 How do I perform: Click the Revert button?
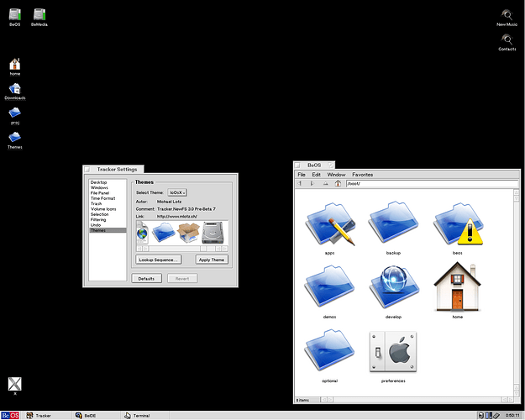pos(182,278)
